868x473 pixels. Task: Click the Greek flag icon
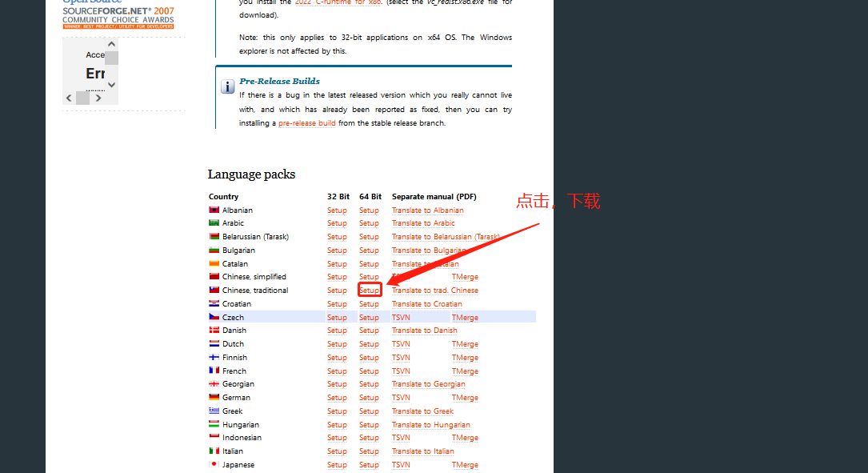[x=214, y=411]
